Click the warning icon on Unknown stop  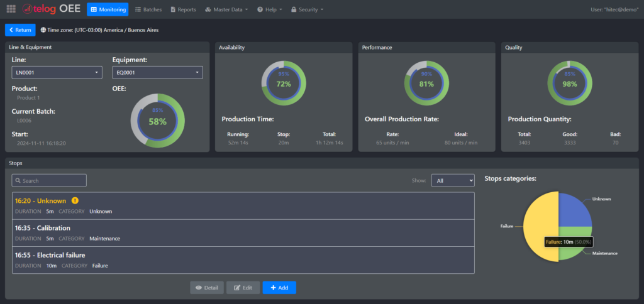click(x=75, y=201)
